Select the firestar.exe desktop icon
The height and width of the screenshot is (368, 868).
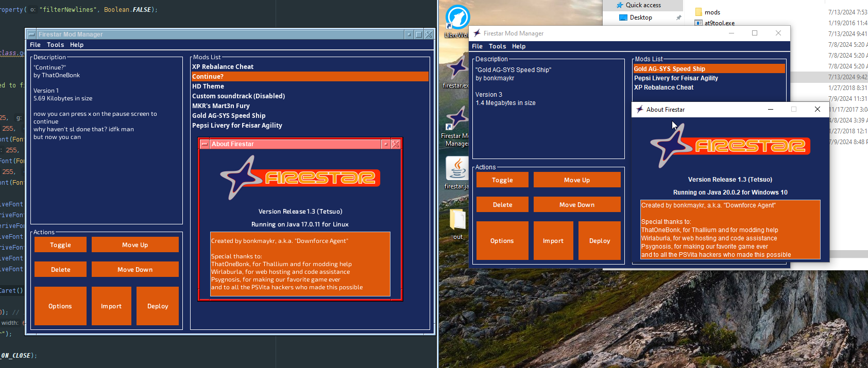pyautogui.click(x=456, y=68)
